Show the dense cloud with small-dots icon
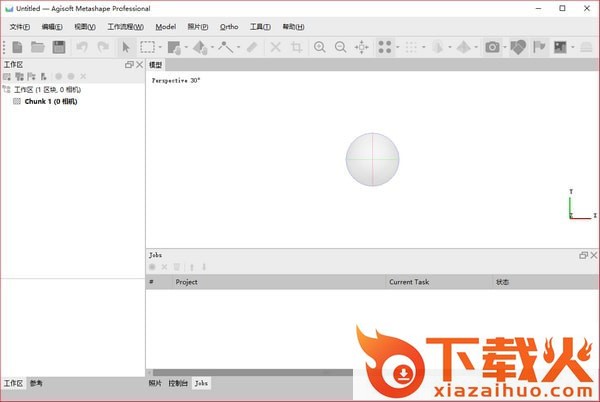Screen dimensions: 600x402 coord(411,47)
